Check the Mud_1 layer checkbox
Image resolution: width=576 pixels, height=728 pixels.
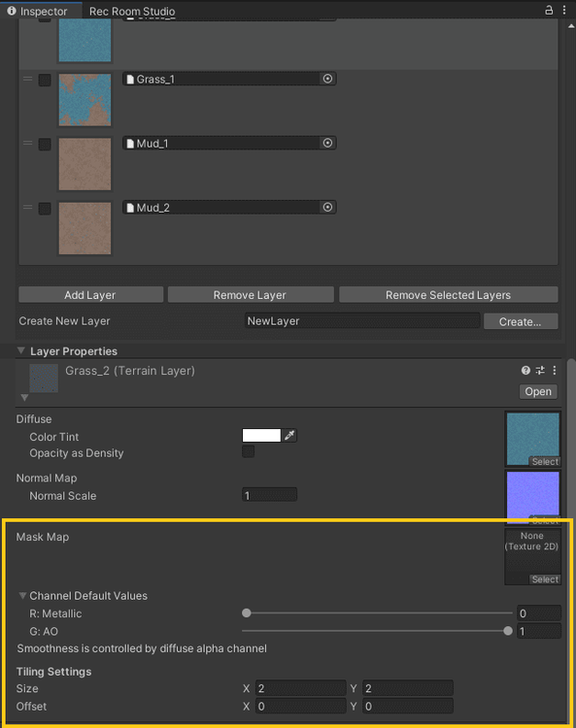pyautogui.click(x=45, y=144)
